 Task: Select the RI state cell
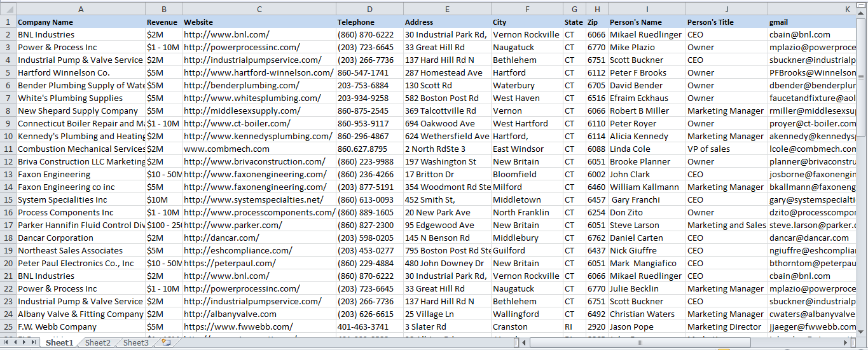coord(574,326)
